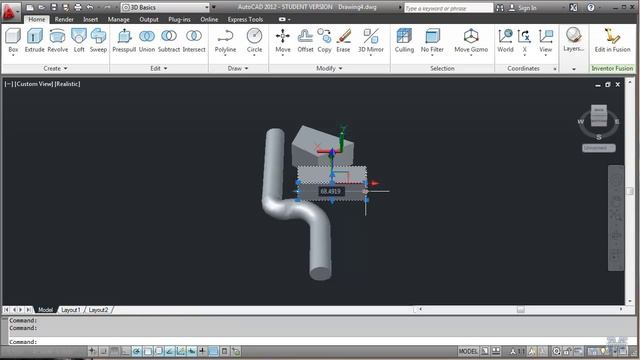
Task: Set UCS to World
Action: click(505, 41)
